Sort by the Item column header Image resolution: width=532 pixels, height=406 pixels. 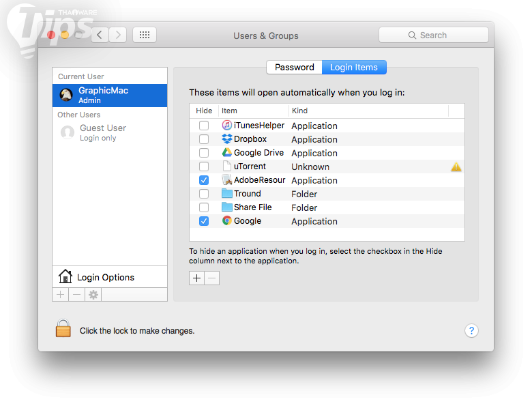[253, 111]
